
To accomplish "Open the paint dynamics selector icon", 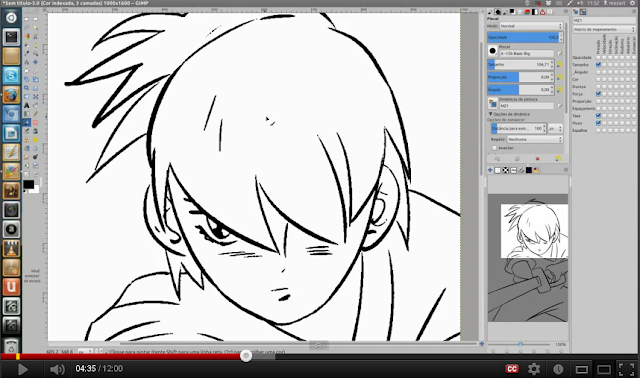I will 493,103.
